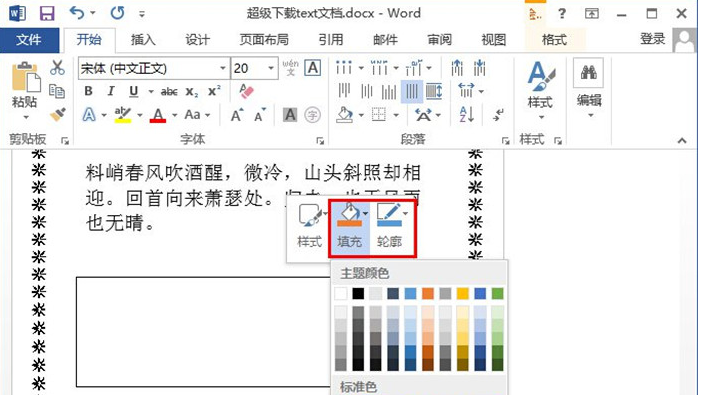Open the highlight color dropdown arrow

(x=140, y=115)
